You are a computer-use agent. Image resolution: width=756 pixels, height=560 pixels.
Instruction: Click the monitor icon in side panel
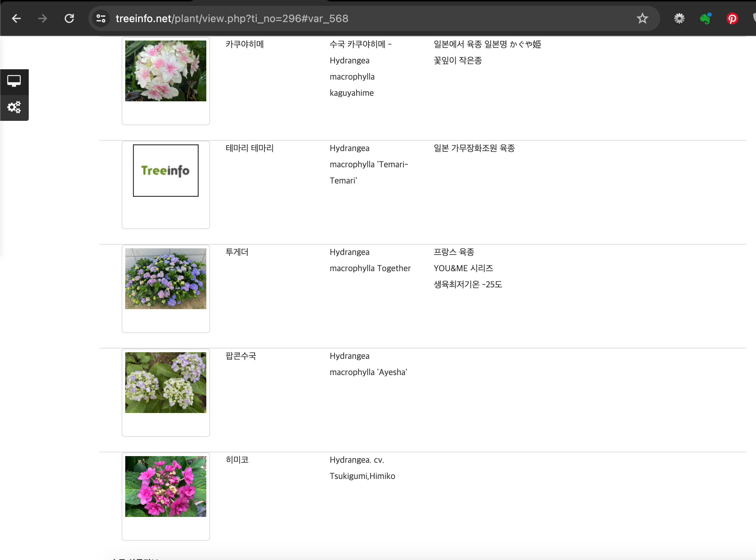[x=14, y=81]
